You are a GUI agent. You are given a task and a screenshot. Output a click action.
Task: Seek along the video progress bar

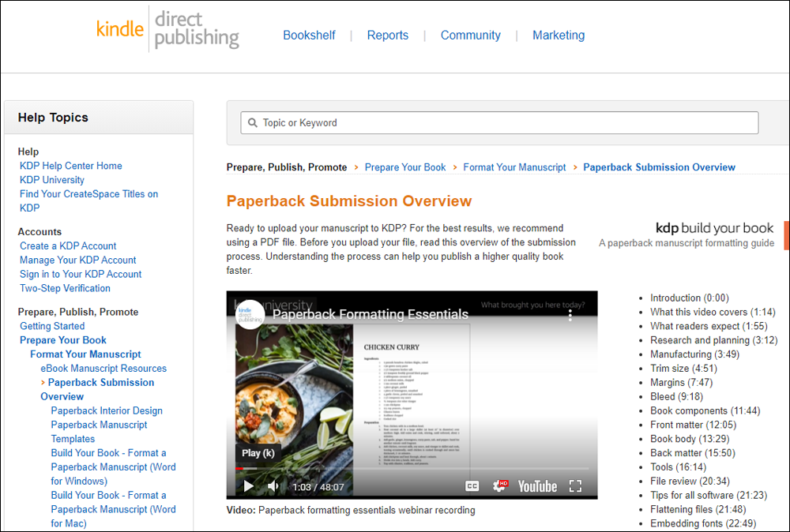click(x=412, y=469)
